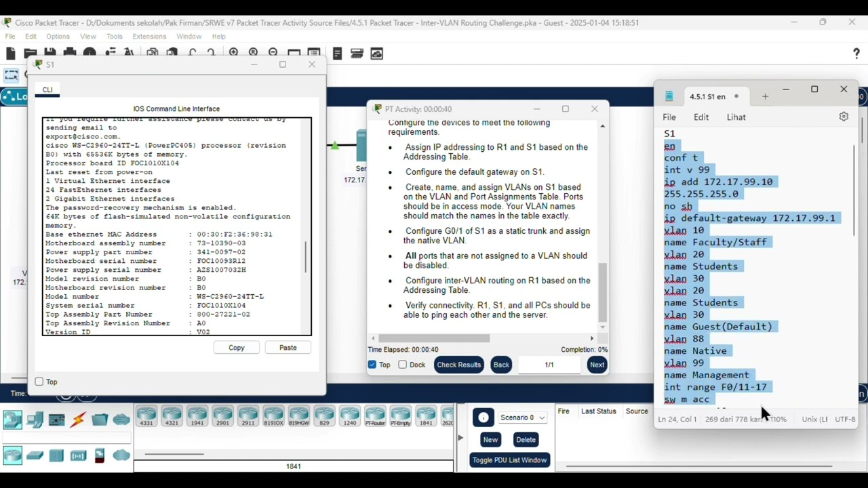This screenshot has height=488, width=868.
Task: Click the Check Results button
Action: 459,365
